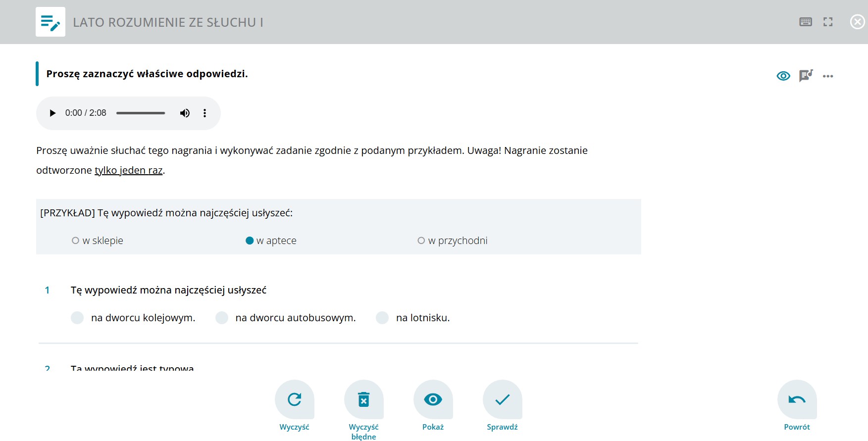Seek on the audio progress bar
The width and height of the screenshot is (868, 441).
pos(141,113)
